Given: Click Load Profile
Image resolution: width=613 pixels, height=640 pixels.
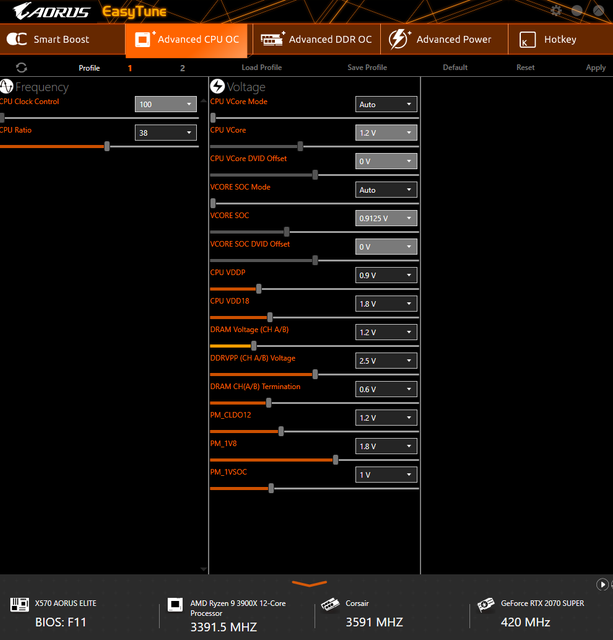Looking at the screenshot, I should [x=262, y=67].
